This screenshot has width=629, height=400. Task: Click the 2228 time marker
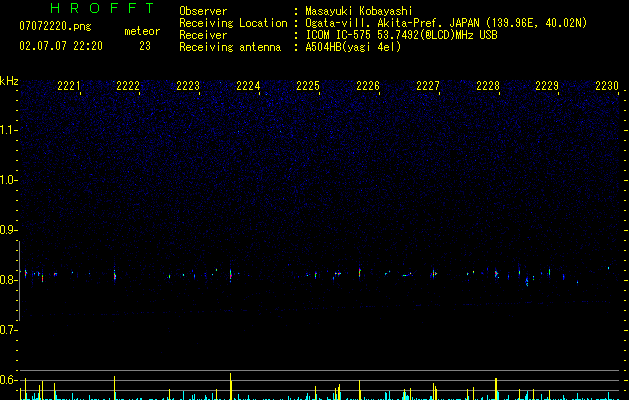[488, 86]
